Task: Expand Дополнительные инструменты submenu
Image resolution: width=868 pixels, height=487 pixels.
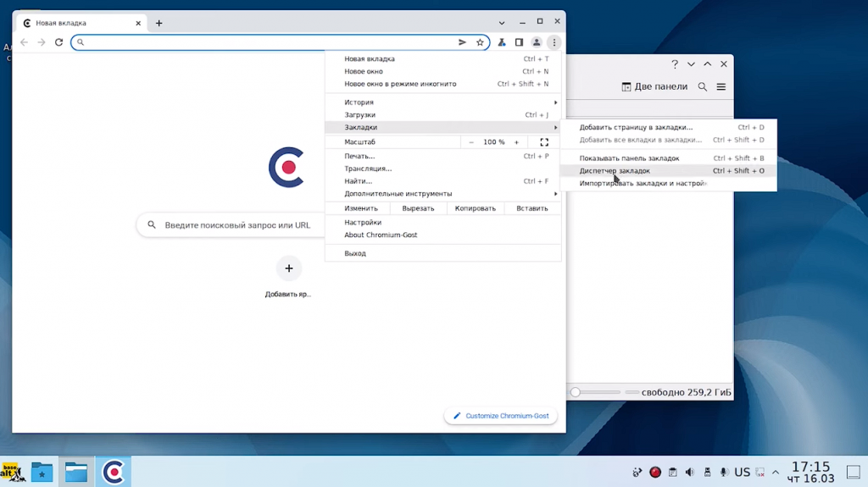Action: [x=442, y=194]
